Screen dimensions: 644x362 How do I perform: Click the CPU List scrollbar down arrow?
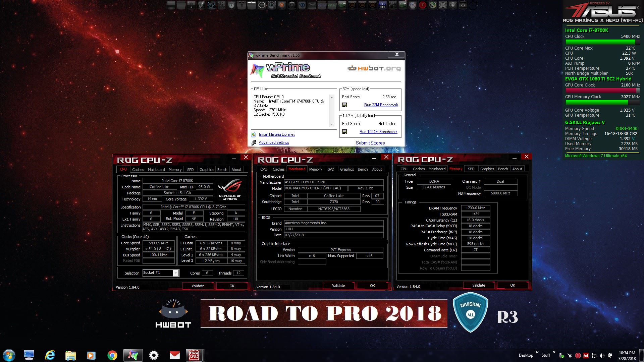point(332,124)
